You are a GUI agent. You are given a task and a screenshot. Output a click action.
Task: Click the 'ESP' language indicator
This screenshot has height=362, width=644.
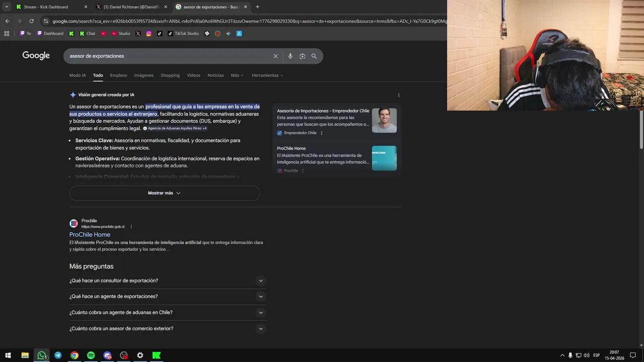point(596,355)
